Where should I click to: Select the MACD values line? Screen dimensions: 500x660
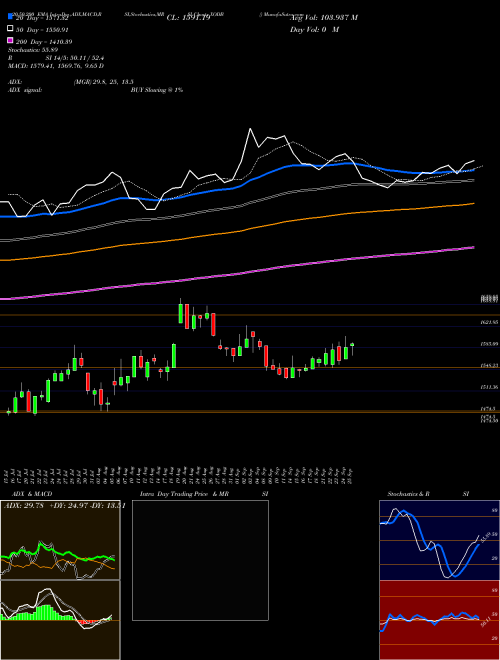(x=56, y=66)
